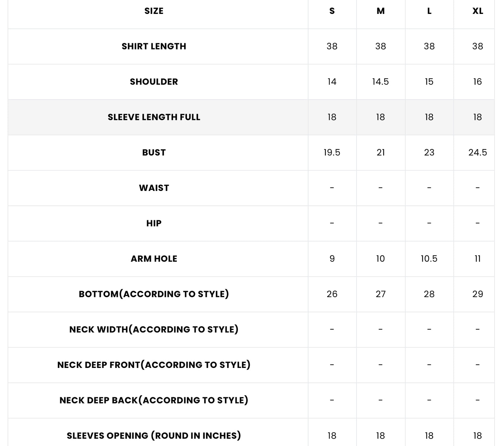
Task: Select the SHOULDER value 16 for XL
Action: click(477, 82)
